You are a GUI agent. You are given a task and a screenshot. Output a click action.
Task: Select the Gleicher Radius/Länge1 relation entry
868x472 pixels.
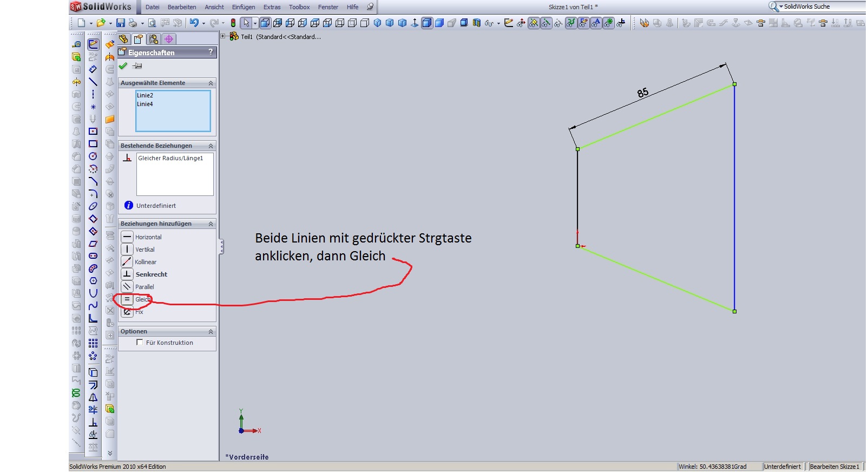(x=170, y=158)
